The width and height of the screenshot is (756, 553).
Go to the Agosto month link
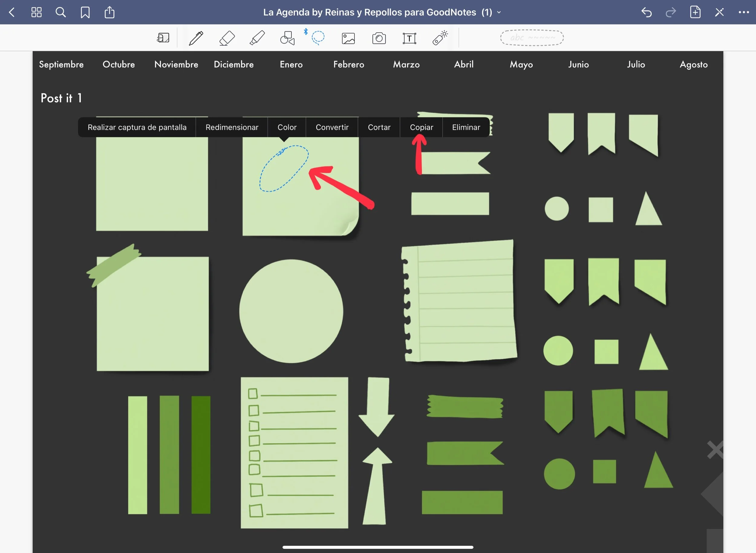point(693,64)
